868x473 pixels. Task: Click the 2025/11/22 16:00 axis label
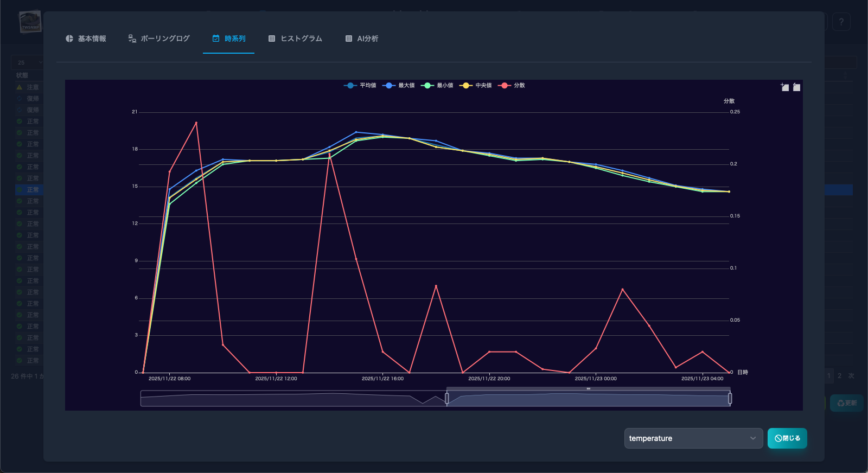coord(382,379)
